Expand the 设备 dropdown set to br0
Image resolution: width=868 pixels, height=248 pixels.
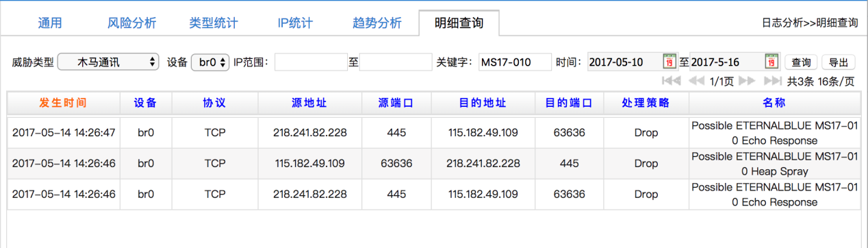[x=210, y=62]
